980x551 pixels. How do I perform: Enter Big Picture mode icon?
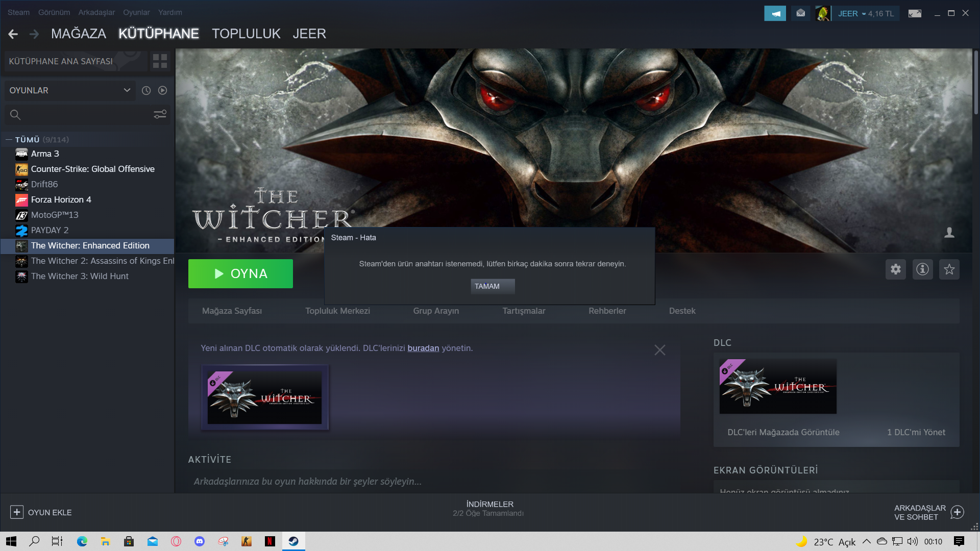click(x=914, y=13)
